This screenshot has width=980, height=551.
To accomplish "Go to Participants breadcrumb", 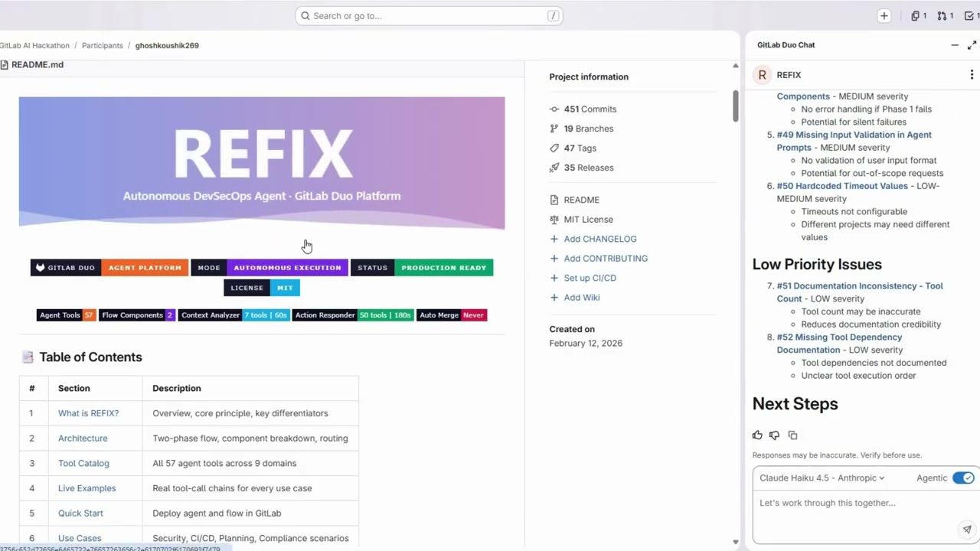I will click(102, 46).
